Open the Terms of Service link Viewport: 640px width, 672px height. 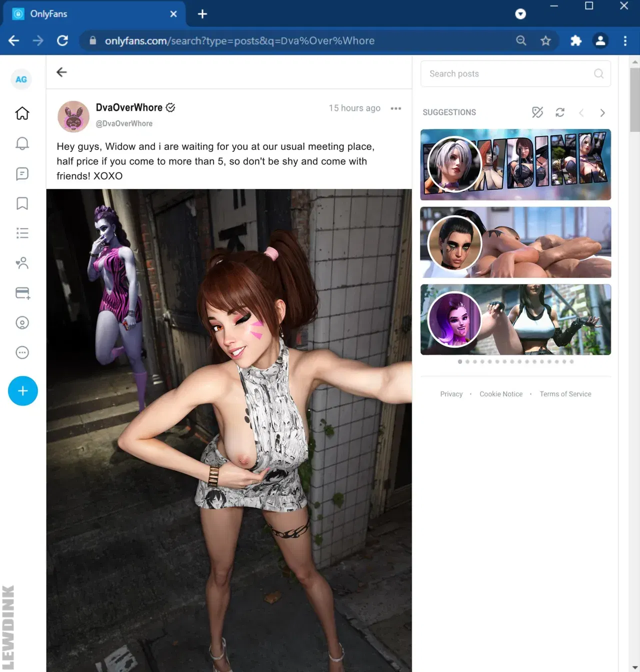(x=565, y=394)
